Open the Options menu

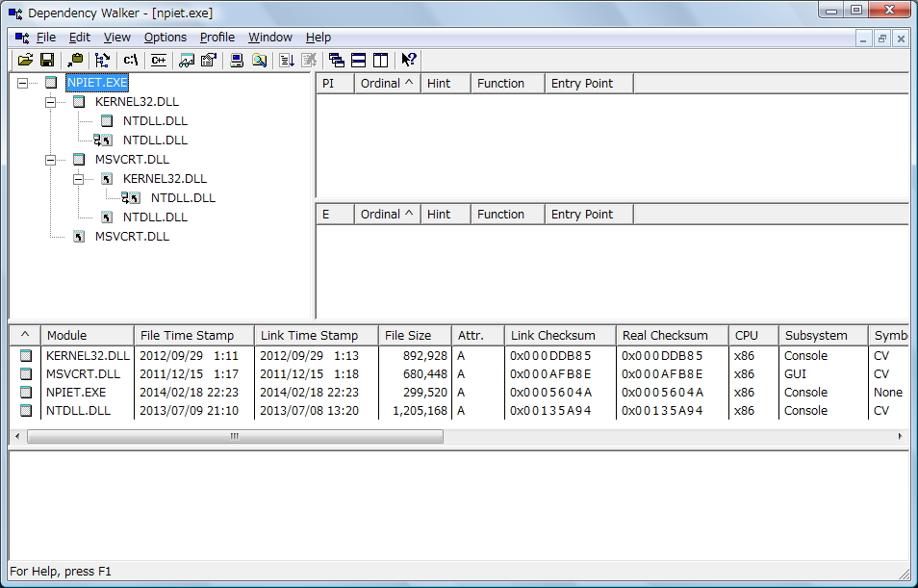pyautogui.click(x=166, y=38)
